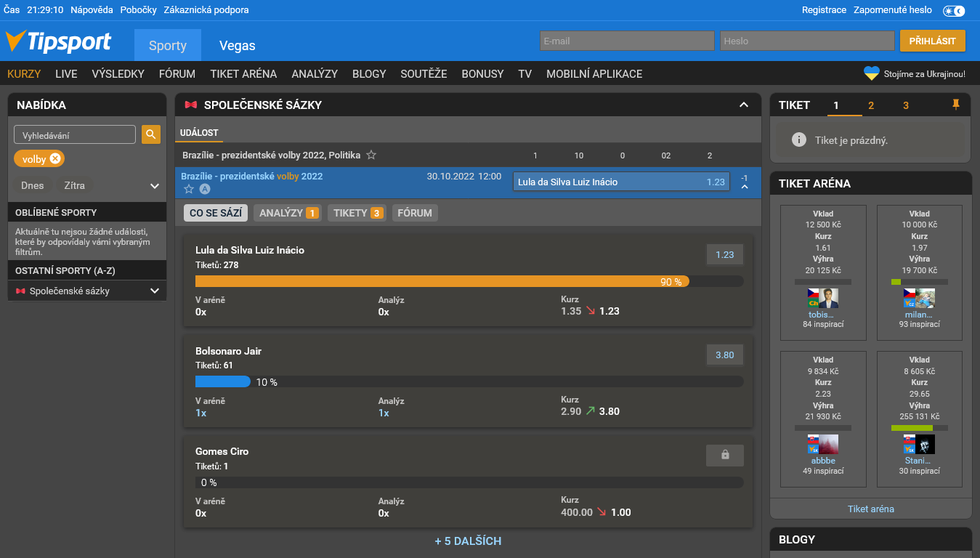Click Bolsonaro V aréně 1x link
This screenshot has height=558, width=980.
(201, 413)
